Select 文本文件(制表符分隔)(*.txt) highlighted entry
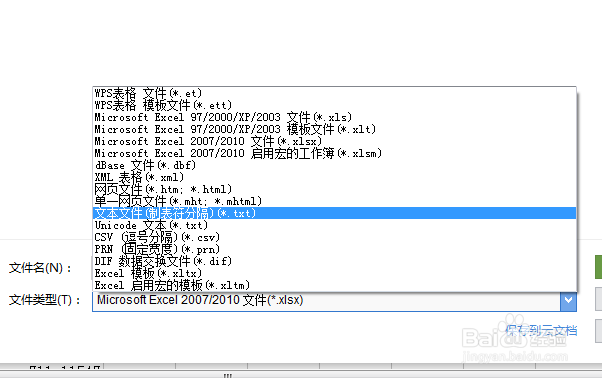 click(334, 213)
